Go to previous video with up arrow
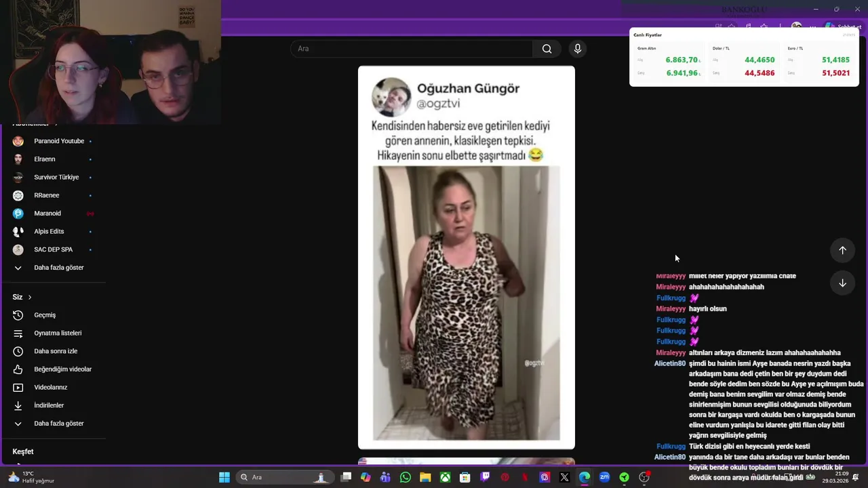Image resolution: width=868 pixels, height=488 pixels. [842, 250]
